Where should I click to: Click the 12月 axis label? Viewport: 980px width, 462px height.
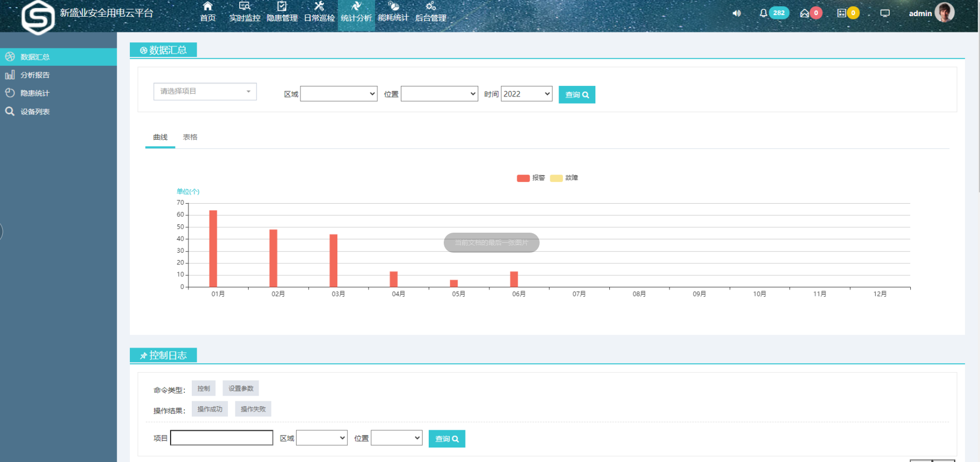pos(880,294)
